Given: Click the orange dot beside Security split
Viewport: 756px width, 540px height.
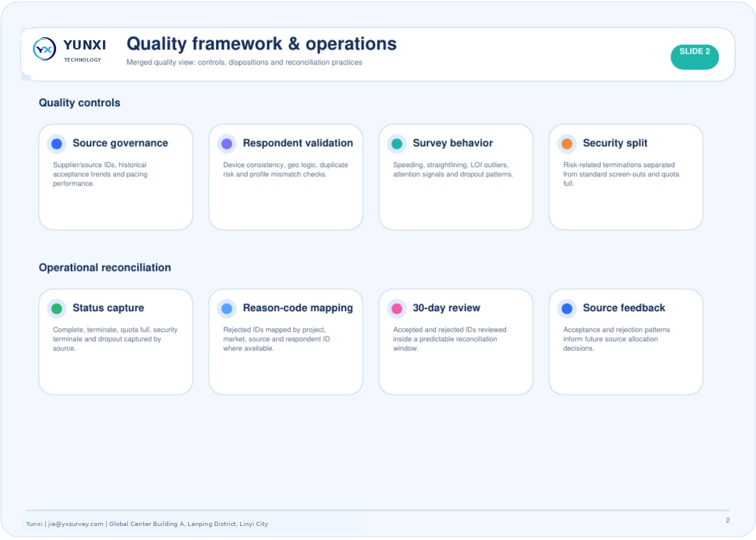Looking at the screenshot, I should click(567, 144).
